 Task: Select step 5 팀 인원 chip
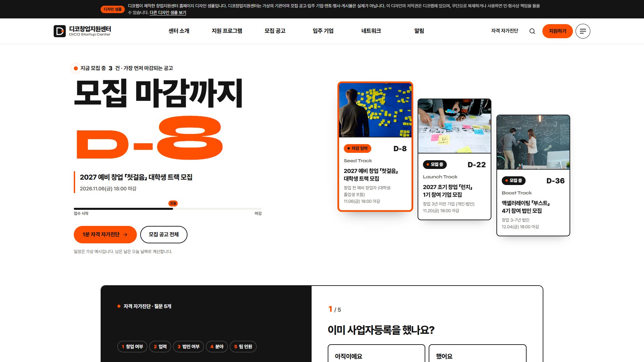(243, 347)
